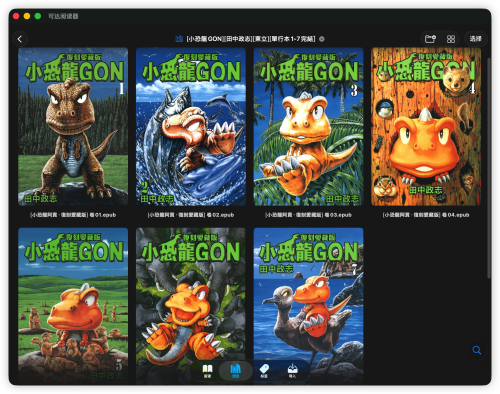Open the 标签 tags tab
Screen dimensions: 500x394
click(264, 371)
